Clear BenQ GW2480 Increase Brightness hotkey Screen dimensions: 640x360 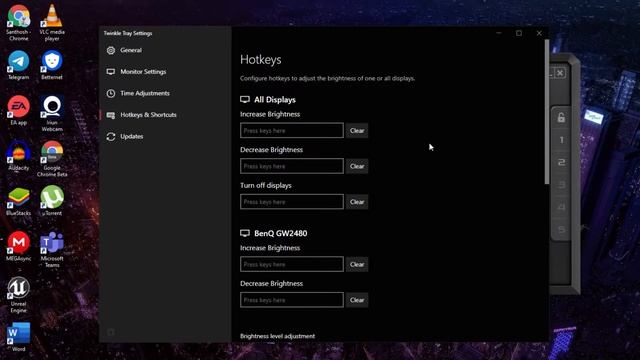click(x=357, y=264)
